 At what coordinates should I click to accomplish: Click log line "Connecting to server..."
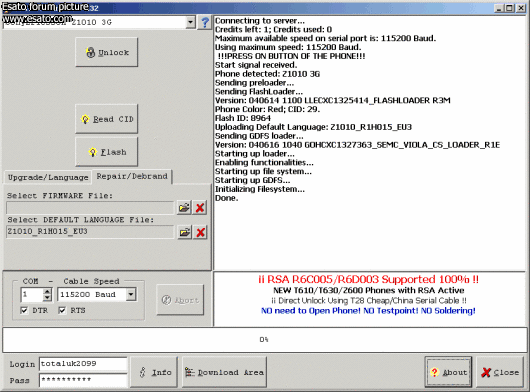pos(260,21)
